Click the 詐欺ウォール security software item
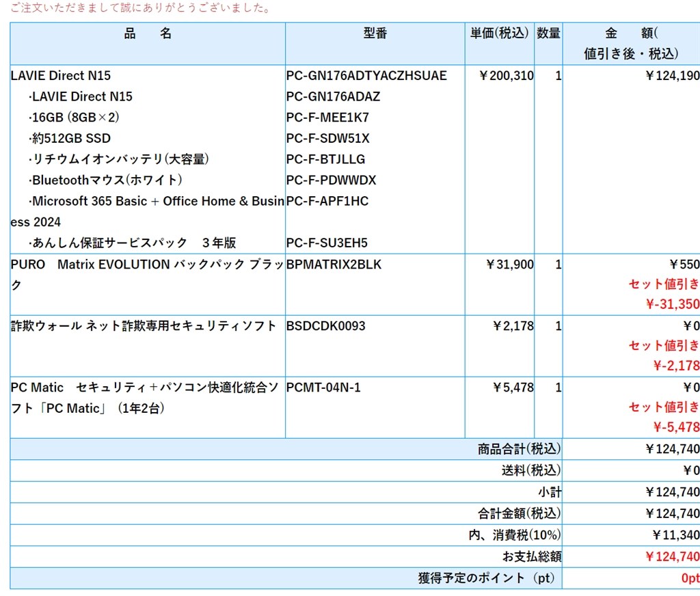This screenshot has height=596, width=700. point(144,326)
